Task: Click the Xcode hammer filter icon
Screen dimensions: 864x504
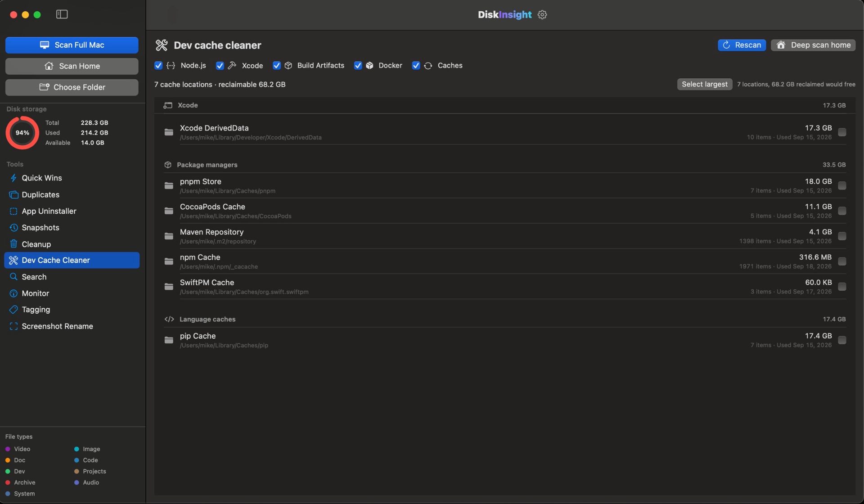Action: pyautogui.click(x=232, y=65)
